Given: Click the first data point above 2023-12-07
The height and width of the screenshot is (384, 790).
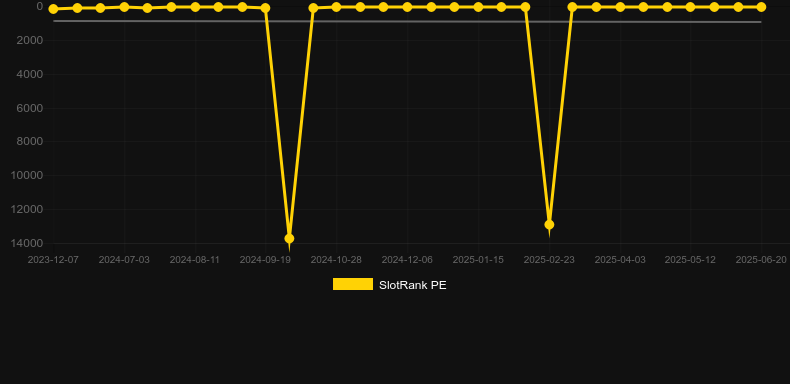Looking at the screenshot, I should click(53, 9).
